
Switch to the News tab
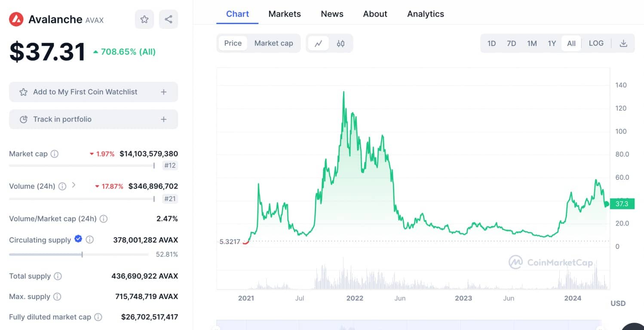tap(332, 14)
